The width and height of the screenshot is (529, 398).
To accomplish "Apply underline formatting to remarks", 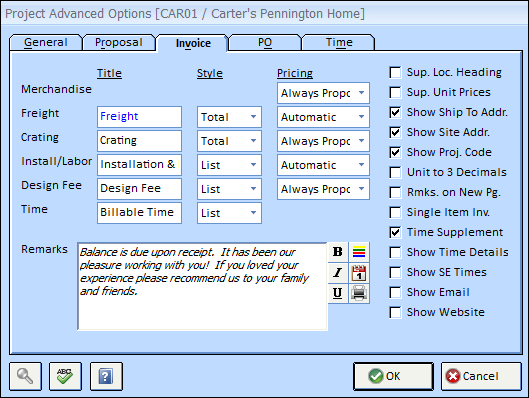I will [337, 293].
